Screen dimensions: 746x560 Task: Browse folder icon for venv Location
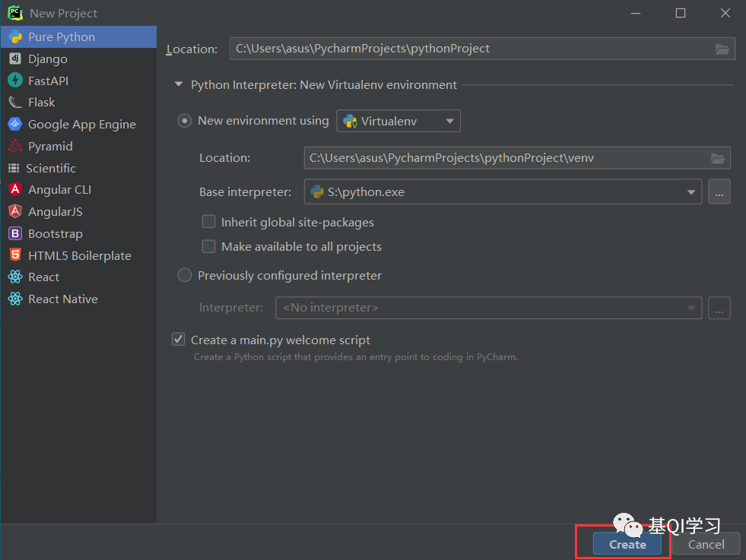(717, 158)
